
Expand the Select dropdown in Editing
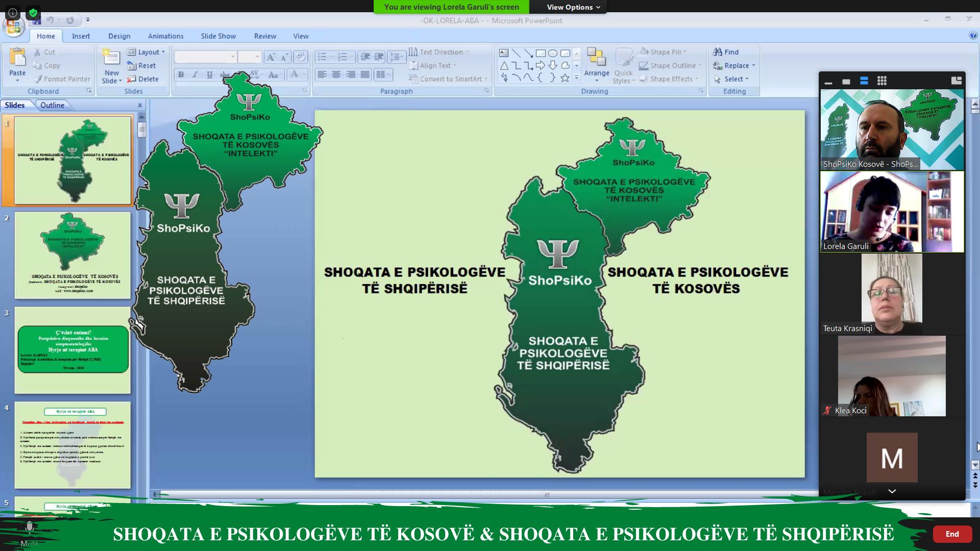tap(731, 79)
